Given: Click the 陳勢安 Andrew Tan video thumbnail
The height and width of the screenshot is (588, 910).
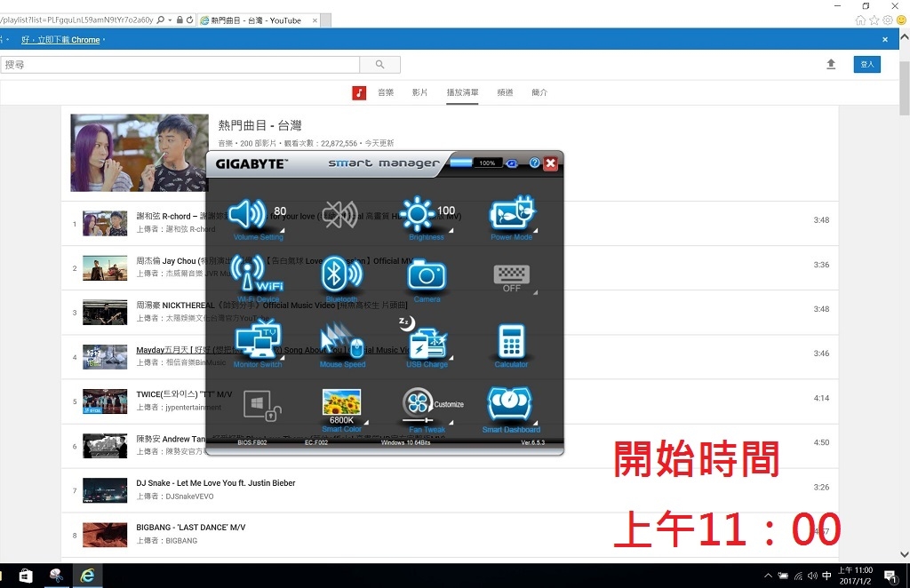Looking at the screenshot, I should (105, 446).
